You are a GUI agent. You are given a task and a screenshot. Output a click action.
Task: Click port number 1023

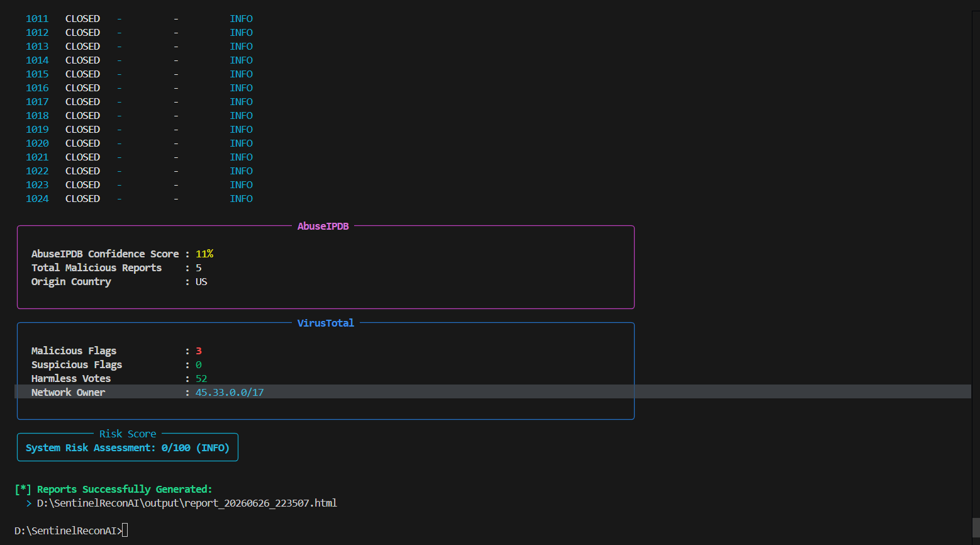coord(37,185)
